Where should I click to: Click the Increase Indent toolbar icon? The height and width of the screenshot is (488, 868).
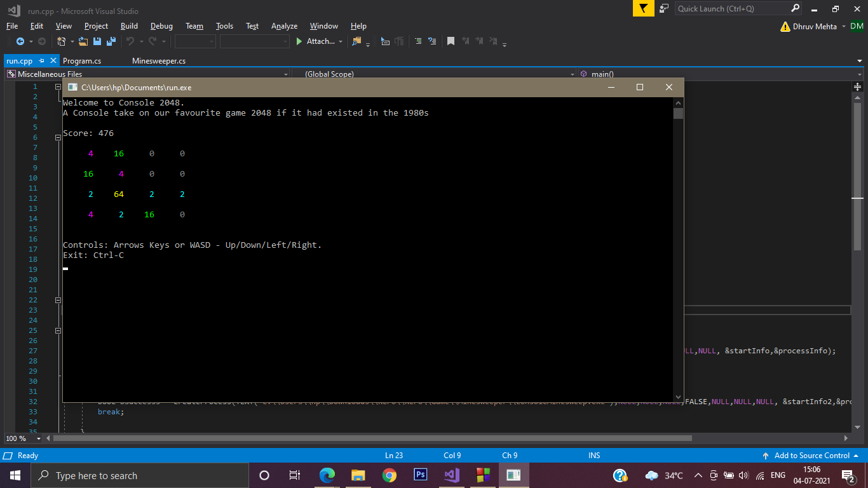(399, 41)
